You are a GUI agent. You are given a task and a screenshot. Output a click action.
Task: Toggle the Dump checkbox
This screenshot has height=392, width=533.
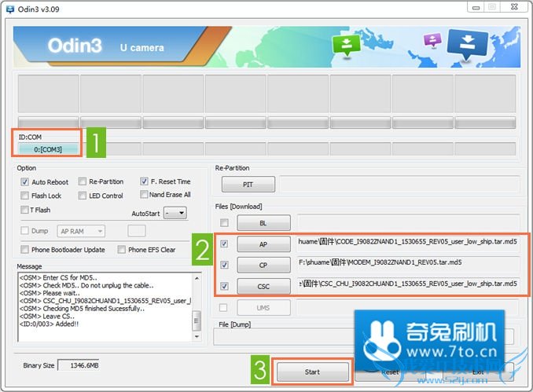point(24,231)
